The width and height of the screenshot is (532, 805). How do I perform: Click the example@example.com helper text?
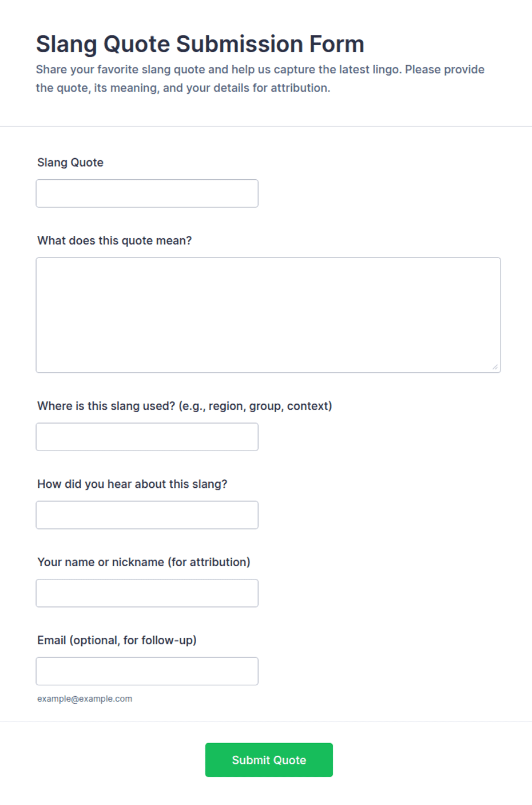click(85, 699)
